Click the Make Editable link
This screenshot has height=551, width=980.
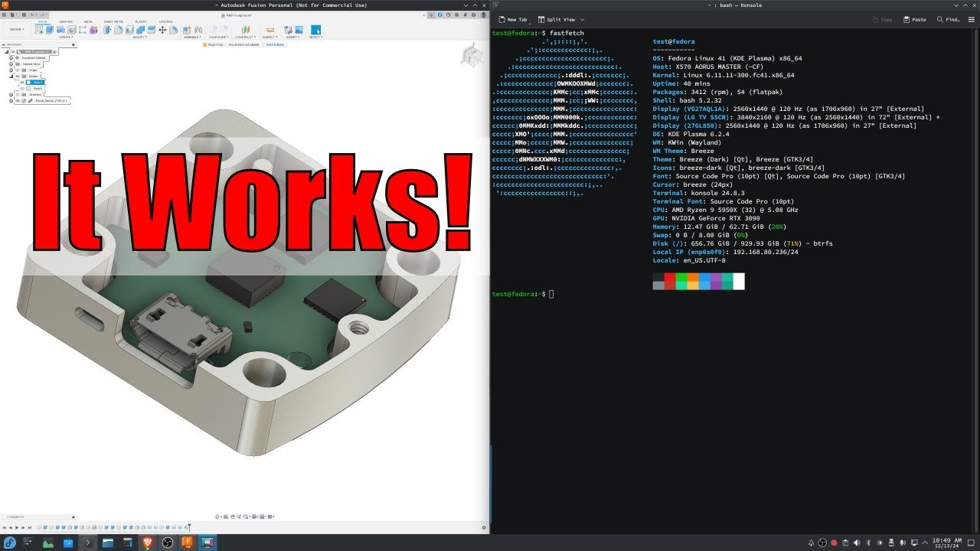click(275, 44)
